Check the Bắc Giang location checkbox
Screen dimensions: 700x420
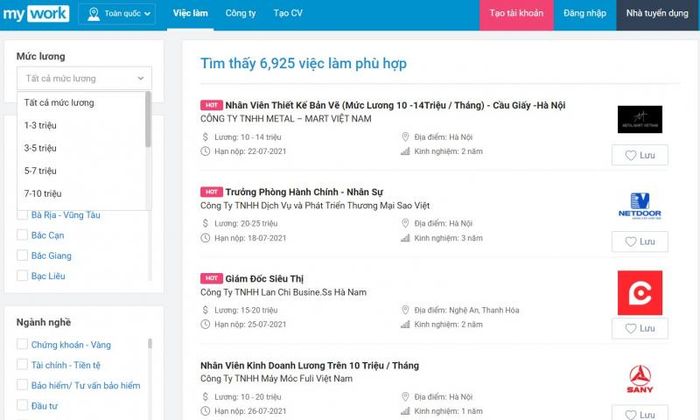[x=22, y=255]
